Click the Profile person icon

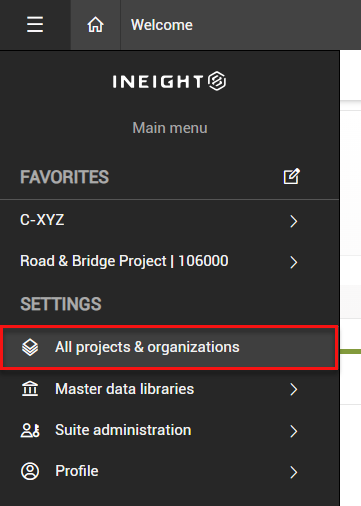tap(30, 471)
